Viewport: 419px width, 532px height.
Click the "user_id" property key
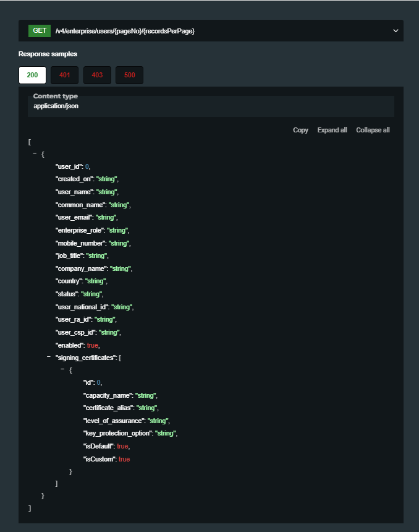tap(69, 166)
